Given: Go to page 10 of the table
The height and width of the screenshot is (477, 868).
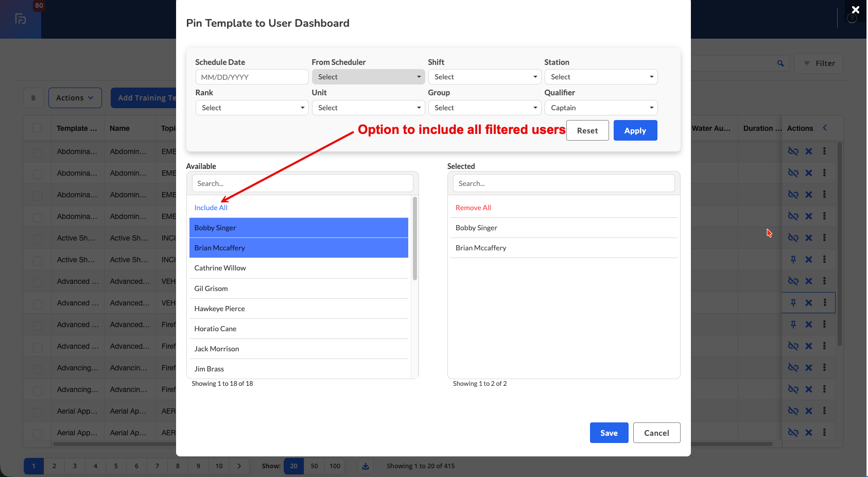Looking at the screenshot, I should pos(219,466).
